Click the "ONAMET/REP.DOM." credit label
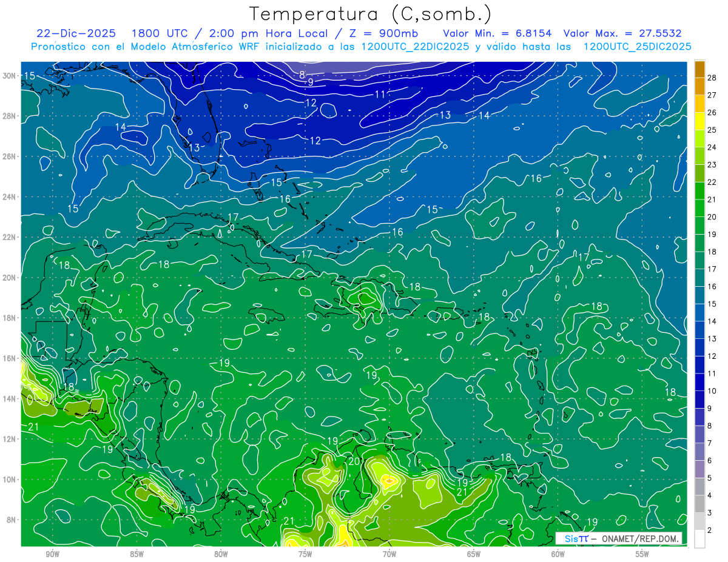Viewport: 728px width, 562px height. 639,539
